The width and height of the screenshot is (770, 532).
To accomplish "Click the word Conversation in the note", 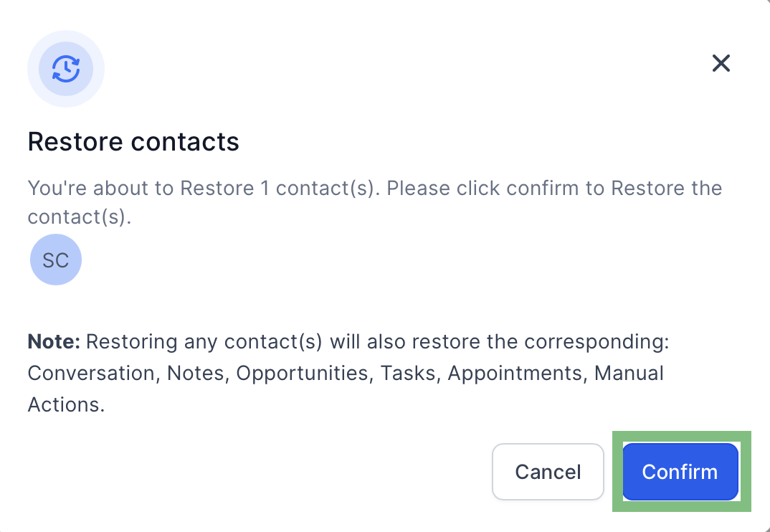I will point(92,374).
